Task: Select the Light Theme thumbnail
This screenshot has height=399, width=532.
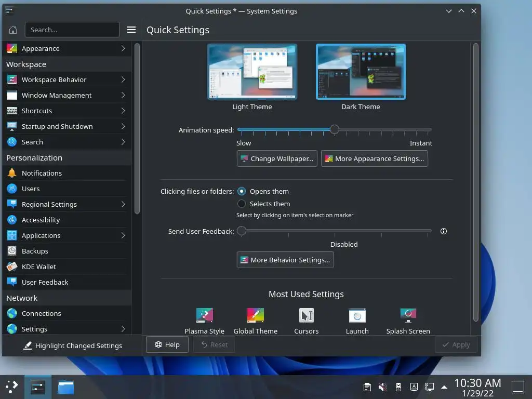Action: [x=252, y=72]
